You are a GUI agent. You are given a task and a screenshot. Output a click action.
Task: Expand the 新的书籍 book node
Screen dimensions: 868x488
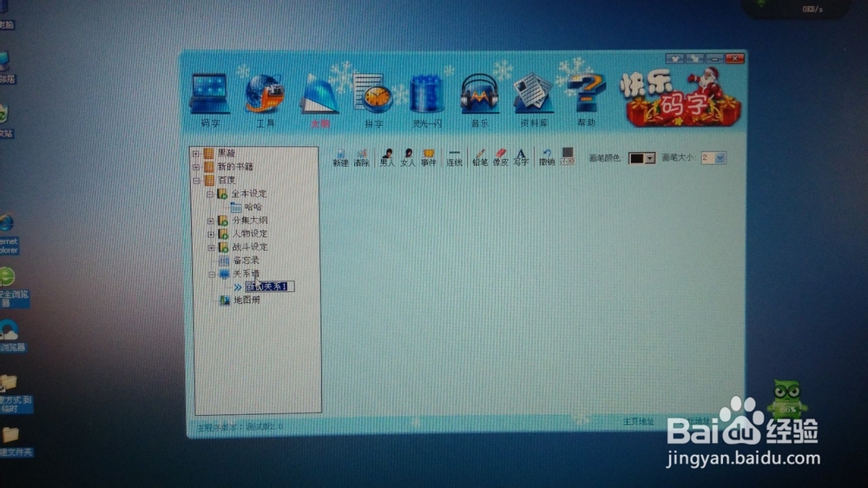(196, 167)
